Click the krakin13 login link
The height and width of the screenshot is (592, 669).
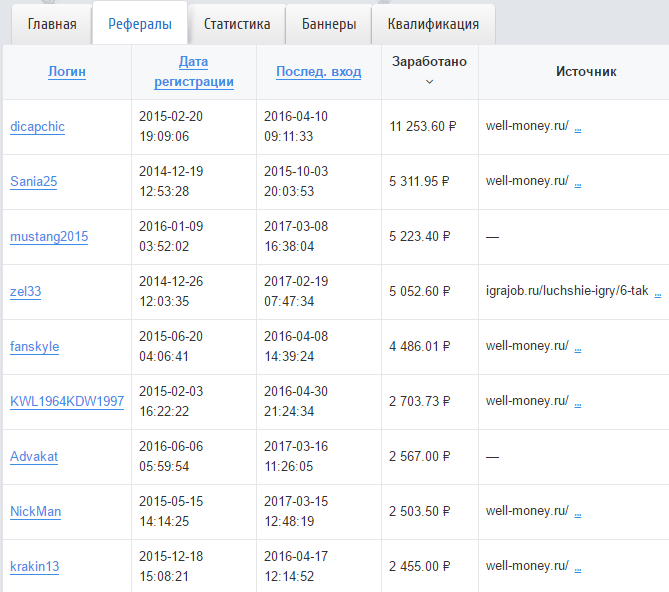point(35,567)
